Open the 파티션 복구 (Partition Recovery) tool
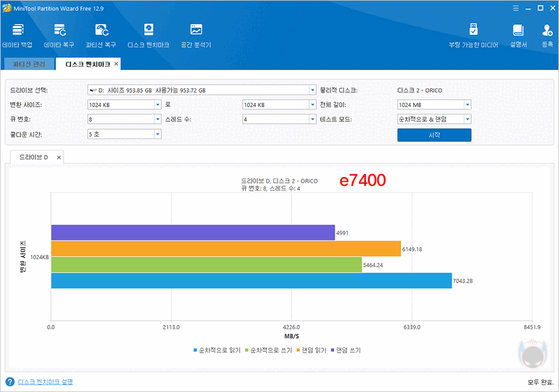 coord(101,36)
